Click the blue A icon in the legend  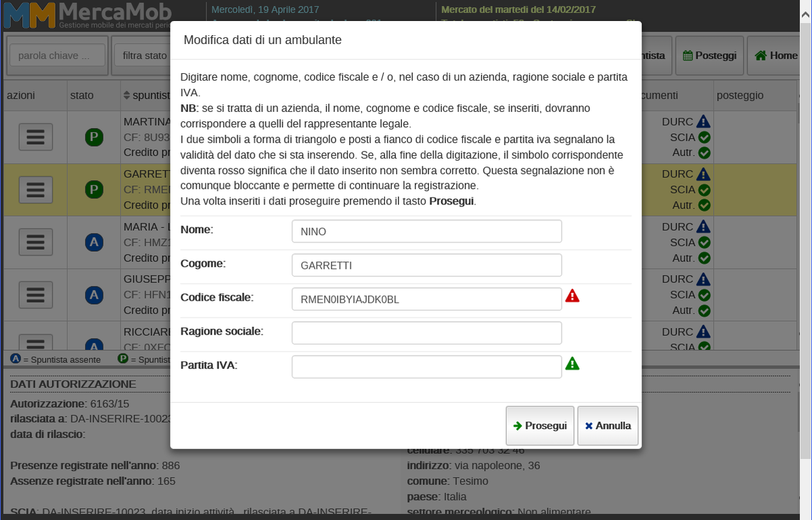16,359
